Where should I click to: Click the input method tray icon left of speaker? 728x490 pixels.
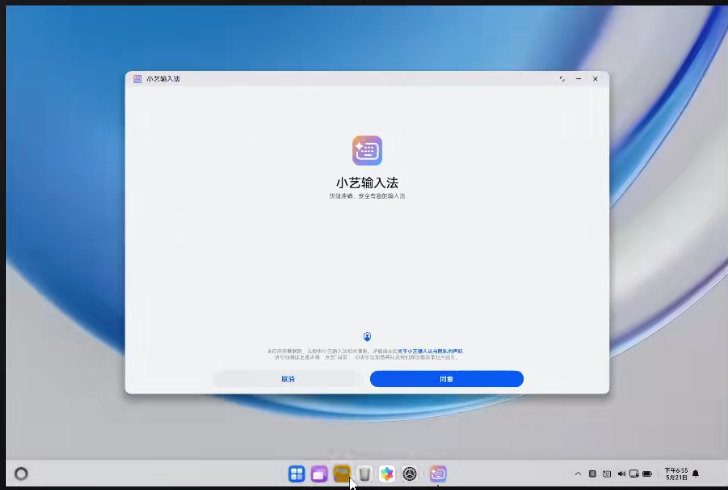point(607,474)
